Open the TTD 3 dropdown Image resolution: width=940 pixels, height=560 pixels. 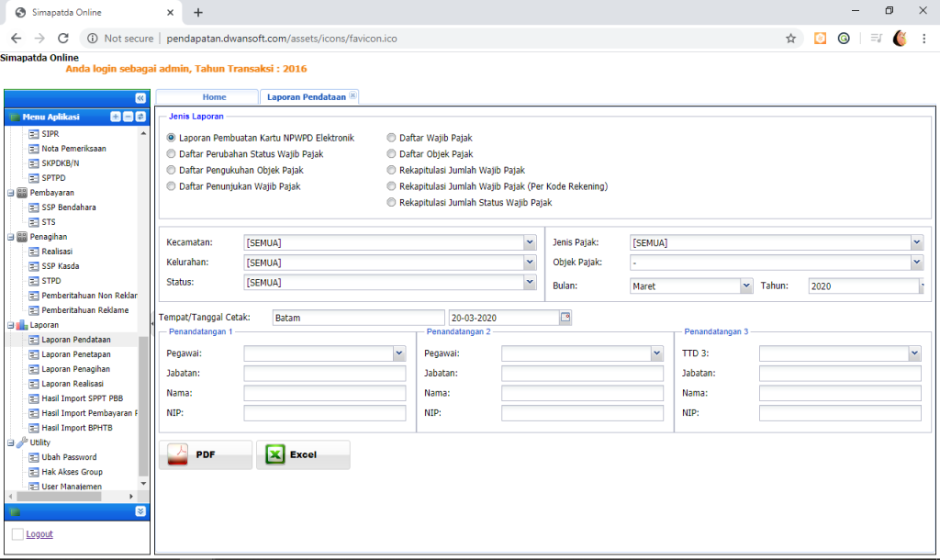(x=915, y=353)
